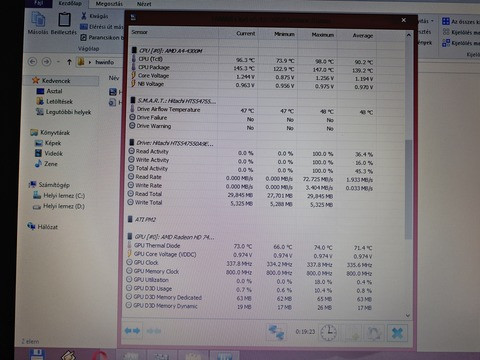Open the Megosztás ribbon tab
Viewport: 480px width, 360px height.
[109, 4]
